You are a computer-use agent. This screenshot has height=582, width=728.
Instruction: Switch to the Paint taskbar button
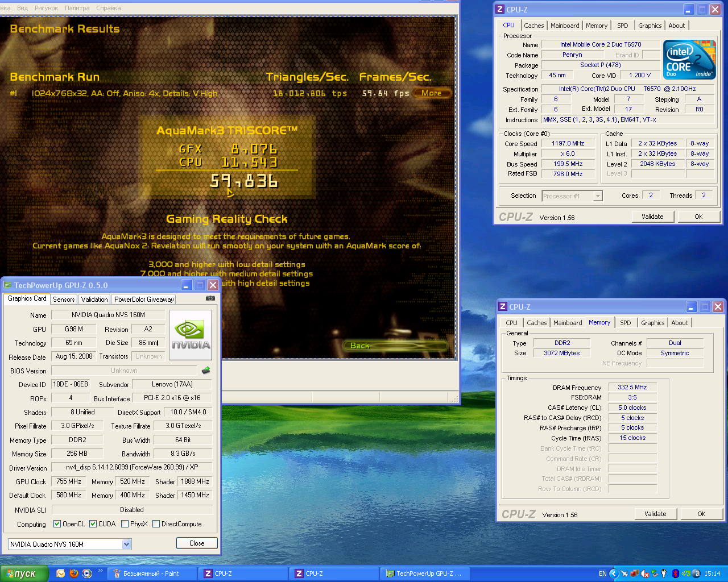coord(152,573)
